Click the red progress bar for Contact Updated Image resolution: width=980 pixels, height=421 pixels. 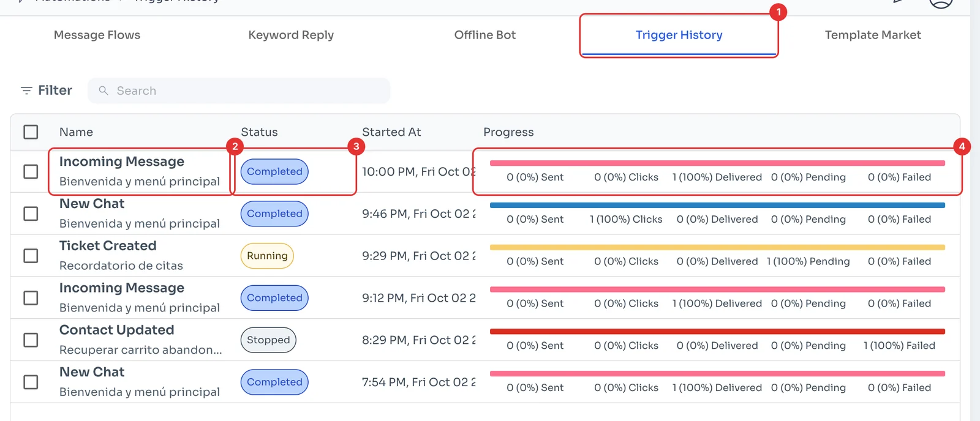click(x=717, y=332)
